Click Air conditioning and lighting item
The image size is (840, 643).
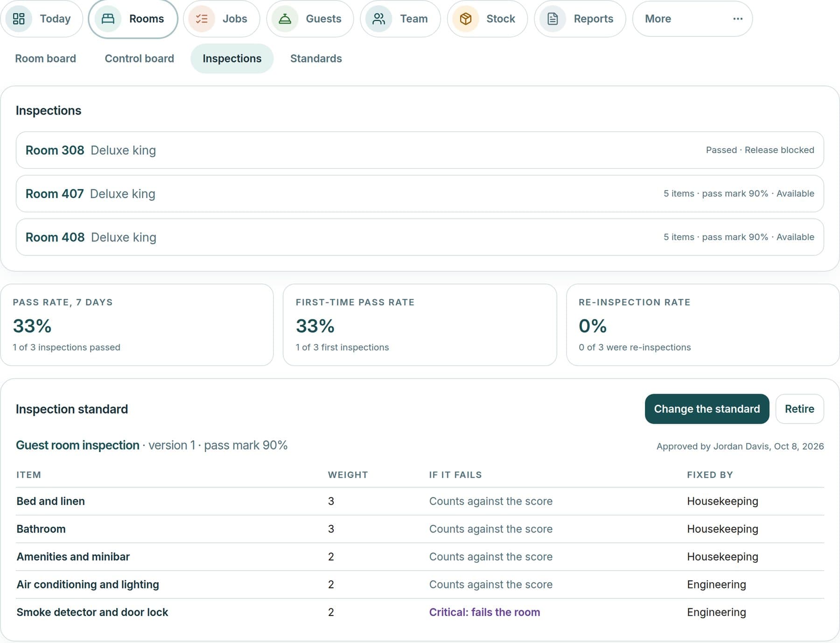88,585
